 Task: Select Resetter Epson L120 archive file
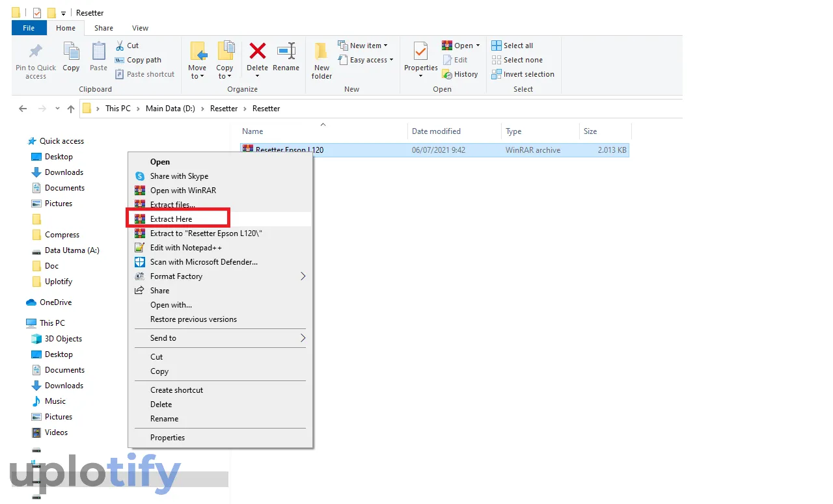435,150
